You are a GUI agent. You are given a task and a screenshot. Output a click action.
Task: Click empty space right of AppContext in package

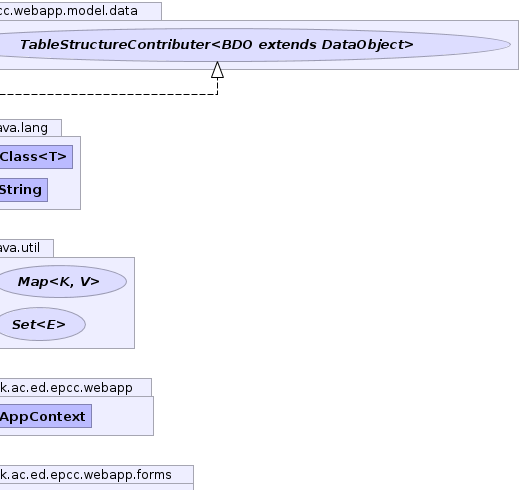(123, 416)
